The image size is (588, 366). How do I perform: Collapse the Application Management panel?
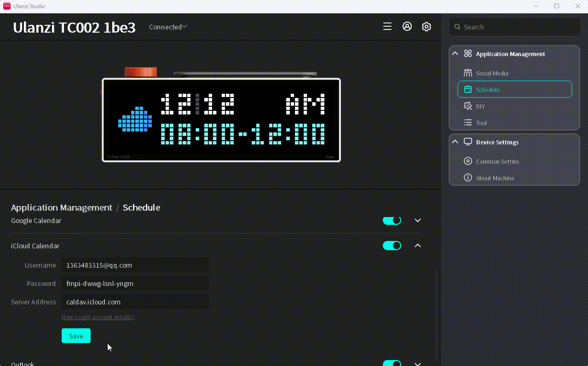pyautogui.click(x=455, y=54)
